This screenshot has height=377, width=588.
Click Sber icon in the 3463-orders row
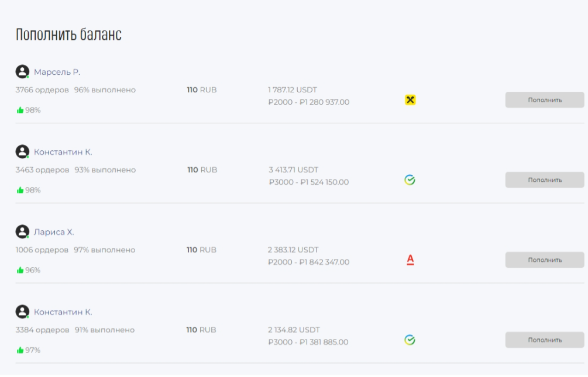click(x=410, y=180)
